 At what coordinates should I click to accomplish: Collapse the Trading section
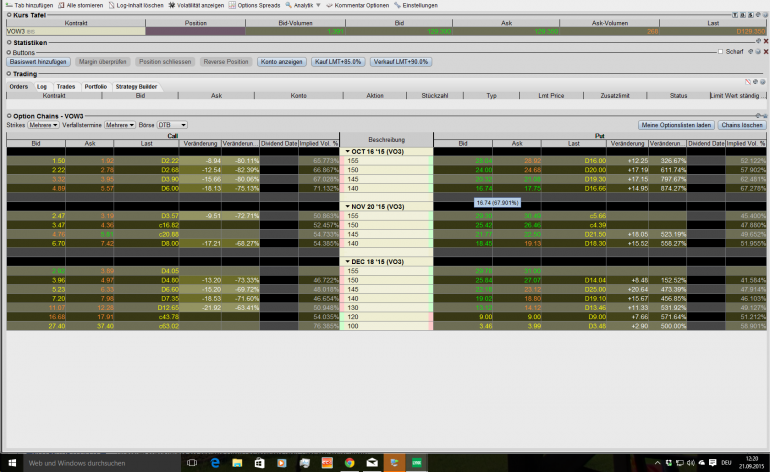(9, 74)
